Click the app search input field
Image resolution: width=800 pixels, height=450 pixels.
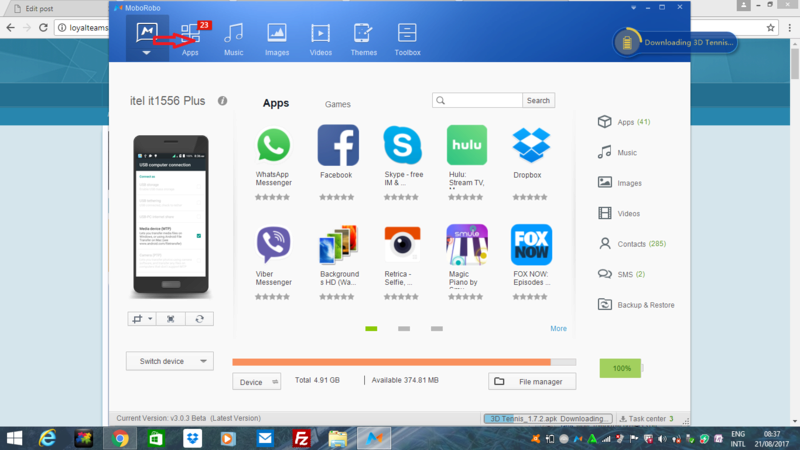point(477,101)
